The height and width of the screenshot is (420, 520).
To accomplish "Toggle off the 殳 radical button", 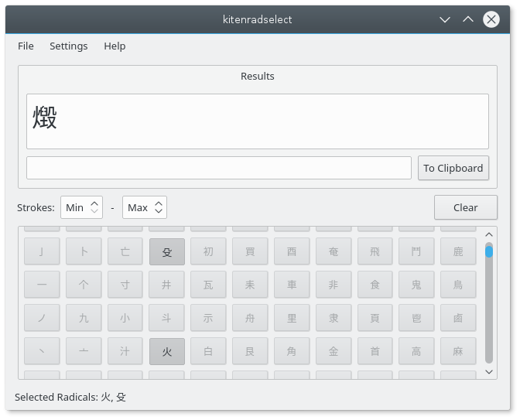I will 166,251.
